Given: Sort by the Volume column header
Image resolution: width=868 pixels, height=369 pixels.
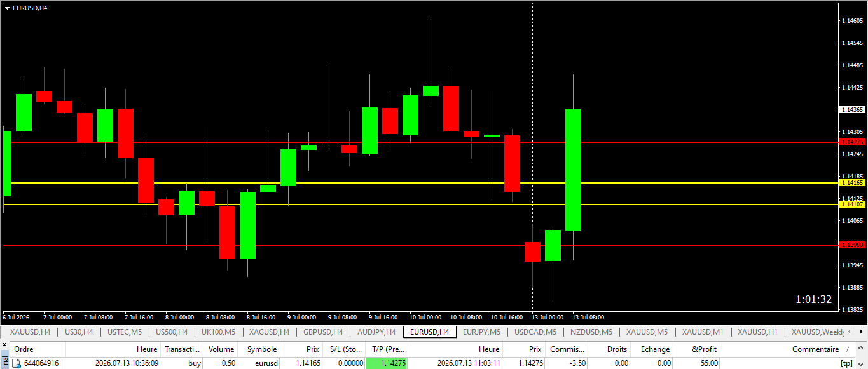Looking at the screenshot, I should (x=221, y=349).
